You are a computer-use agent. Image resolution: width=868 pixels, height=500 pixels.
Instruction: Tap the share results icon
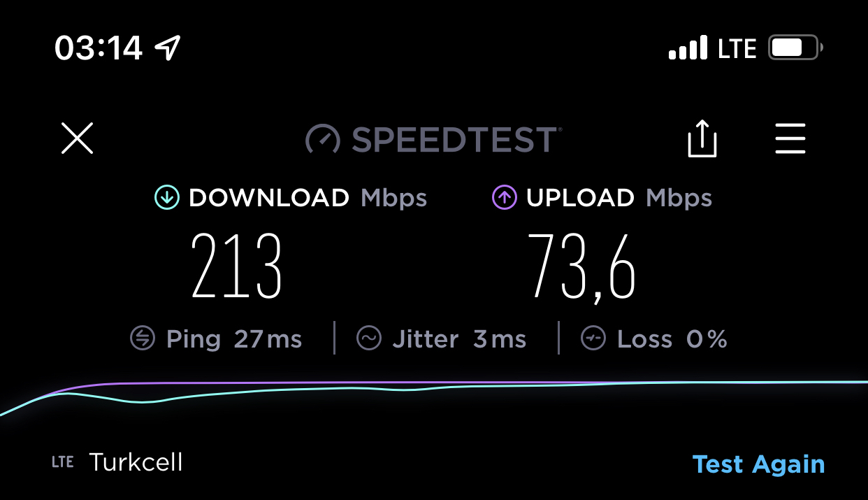[702, 138]
